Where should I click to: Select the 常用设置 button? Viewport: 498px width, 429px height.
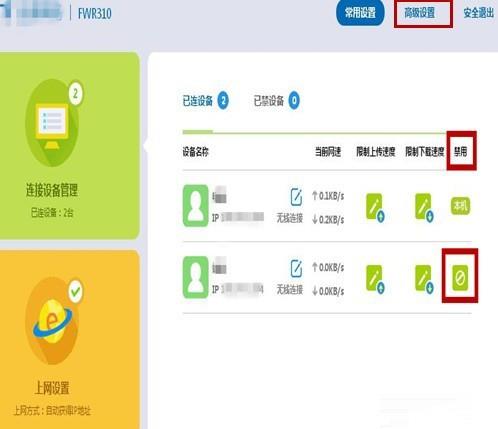(360, 13)
